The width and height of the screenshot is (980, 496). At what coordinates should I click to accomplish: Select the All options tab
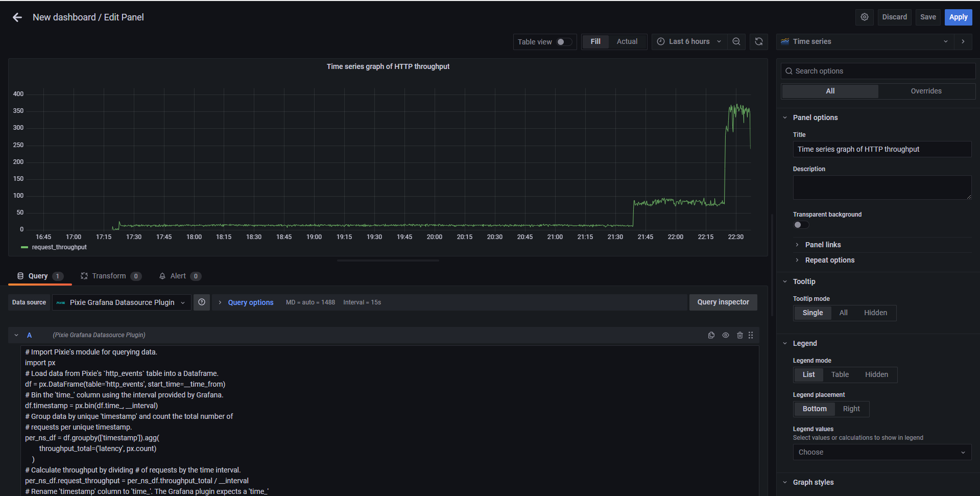830,91
